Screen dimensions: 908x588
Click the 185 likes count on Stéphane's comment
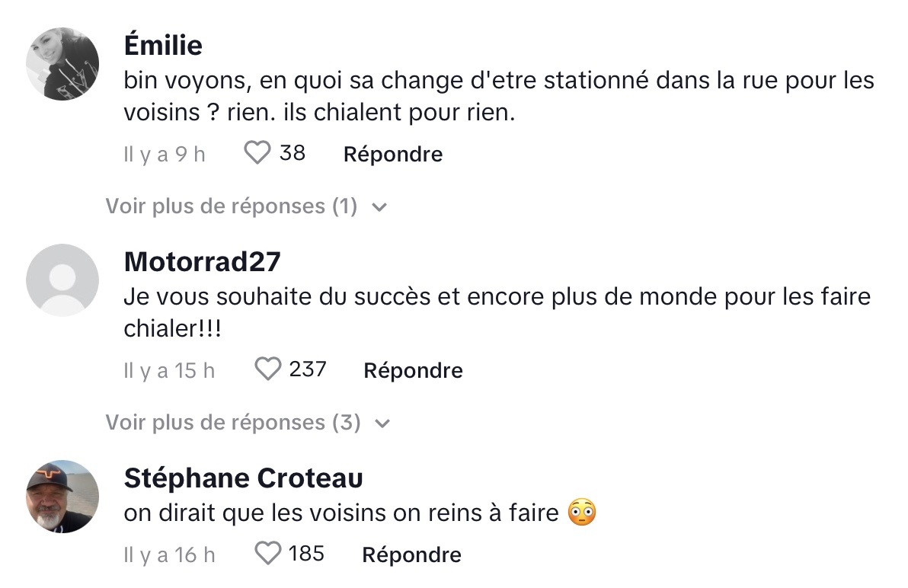click(x=306, y=553)
